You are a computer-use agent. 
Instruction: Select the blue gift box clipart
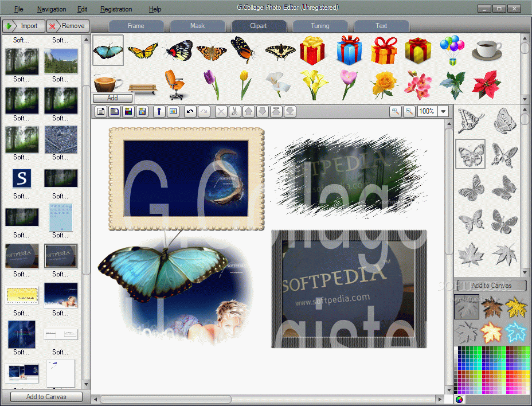(350, 50)
